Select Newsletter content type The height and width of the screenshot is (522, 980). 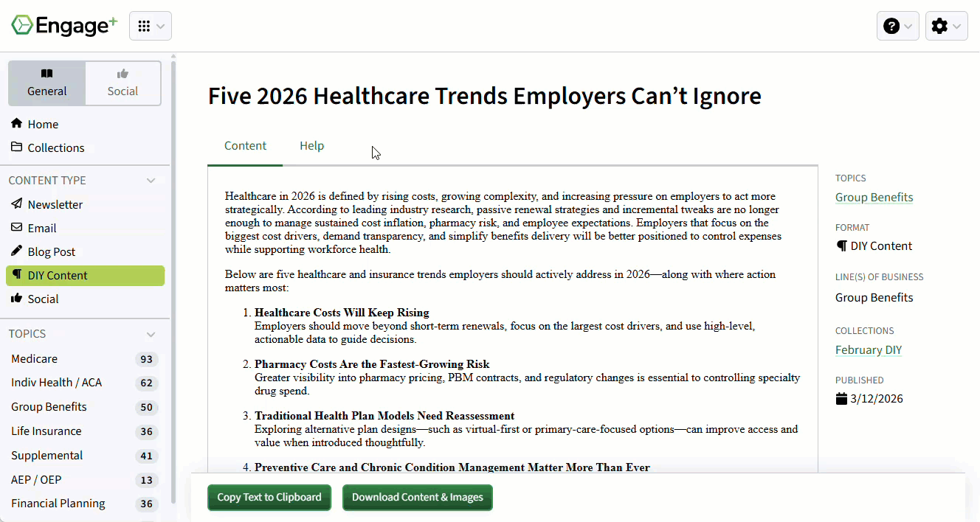click(x=47, y=204)
